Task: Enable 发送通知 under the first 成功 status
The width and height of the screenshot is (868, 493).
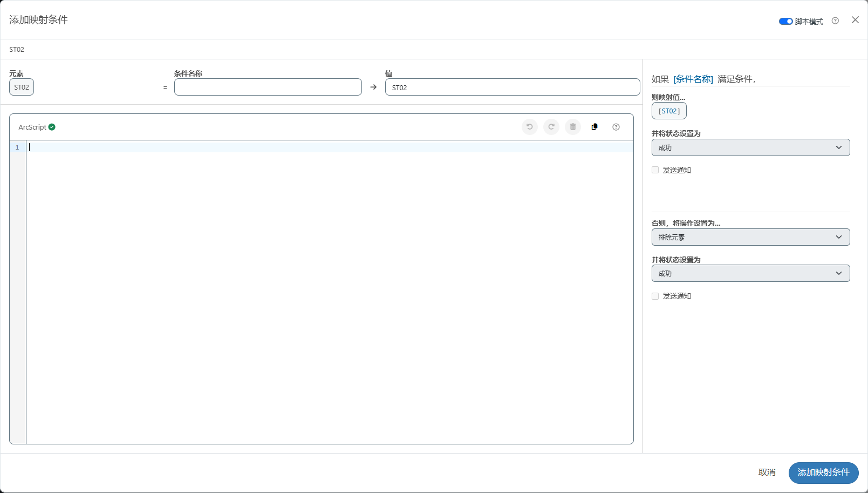Action: click(655, 170)
